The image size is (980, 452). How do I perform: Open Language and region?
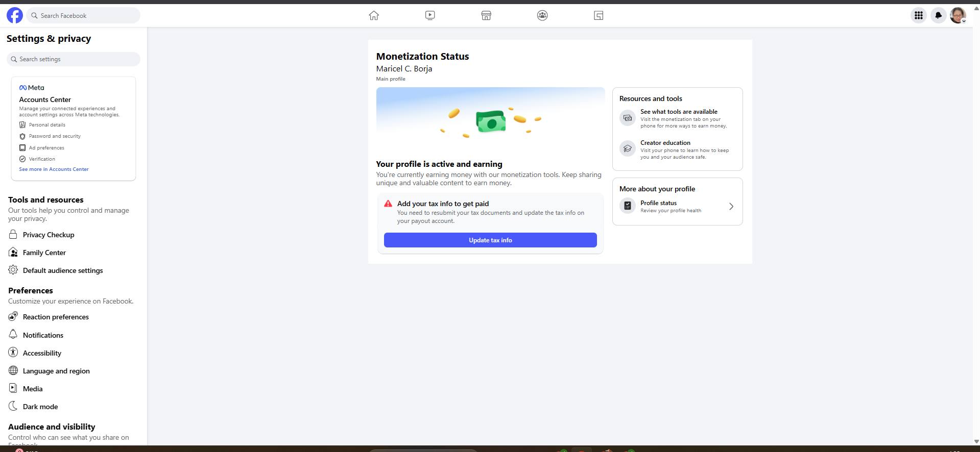[56, 371]
